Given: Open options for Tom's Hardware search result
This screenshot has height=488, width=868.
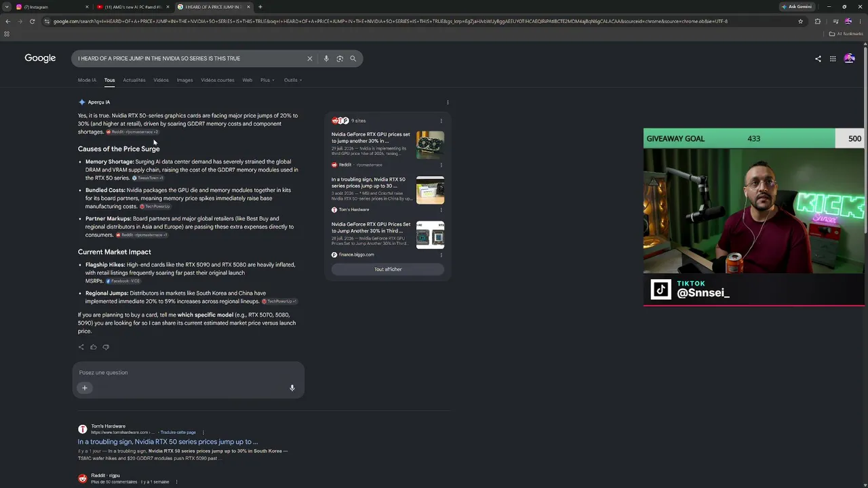Looking at the screenshot, I should (203, 432).
